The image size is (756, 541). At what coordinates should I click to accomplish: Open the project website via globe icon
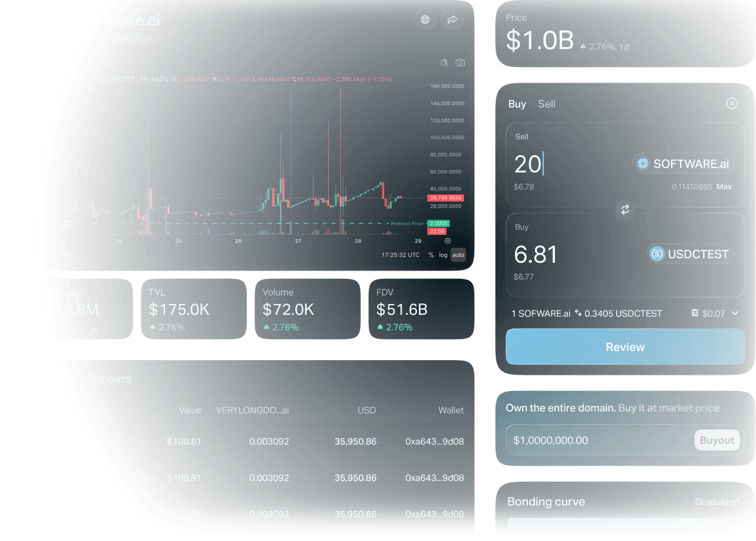pos(425,19)
